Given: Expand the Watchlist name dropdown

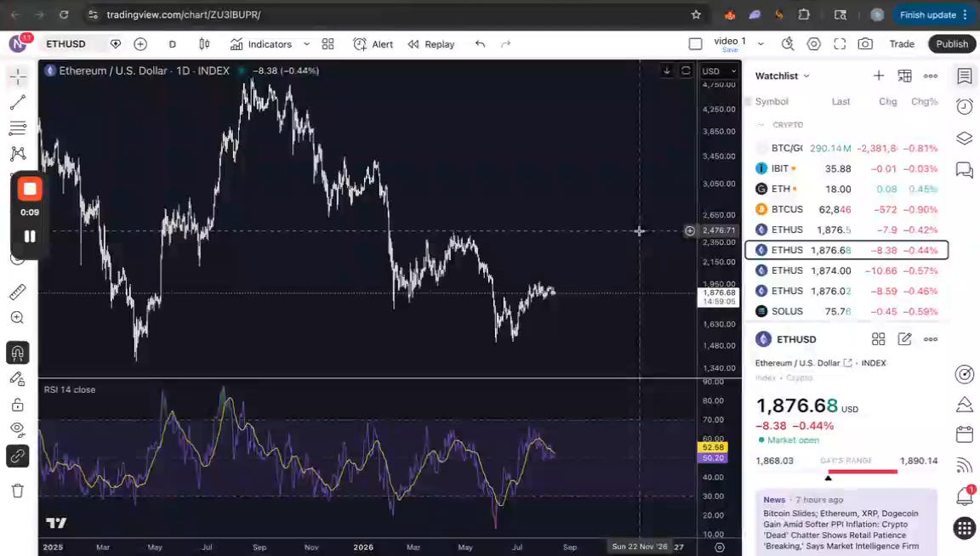Looking at the screenshot, I should coord(783,76).
